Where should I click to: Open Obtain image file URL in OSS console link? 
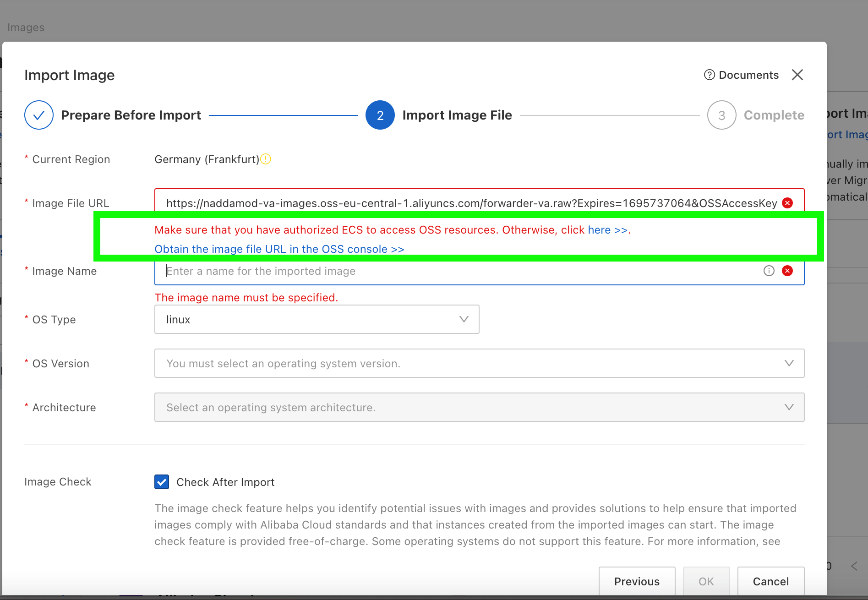click(x=279, y=249)
